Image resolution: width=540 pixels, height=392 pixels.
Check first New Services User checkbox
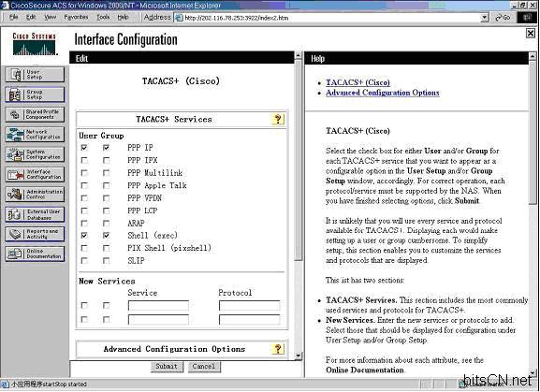(x=84, y=305)
